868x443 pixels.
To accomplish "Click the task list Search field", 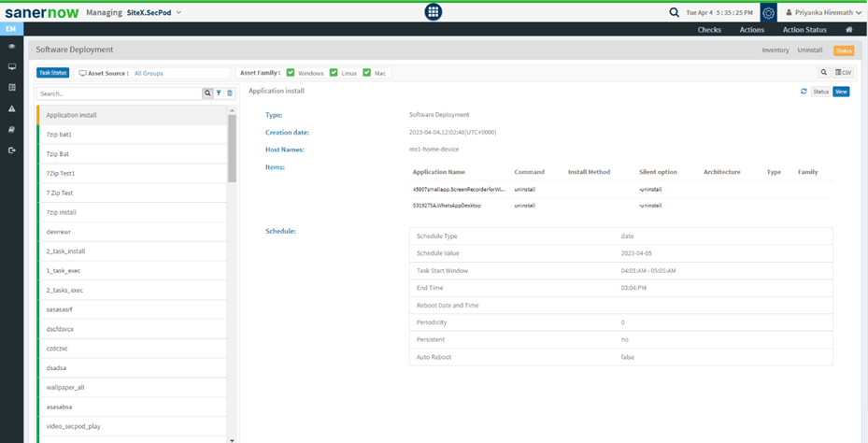I will coord(119,93).
